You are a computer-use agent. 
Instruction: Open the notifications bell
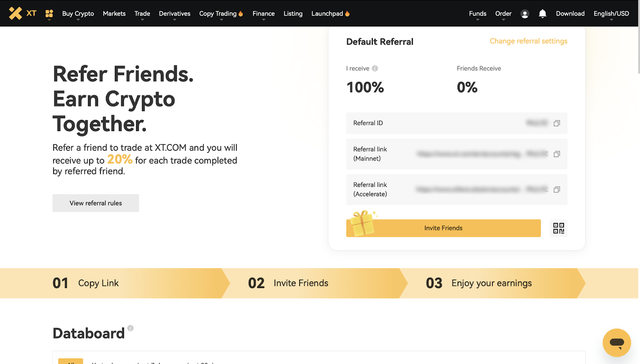click(x=542, y=14)
